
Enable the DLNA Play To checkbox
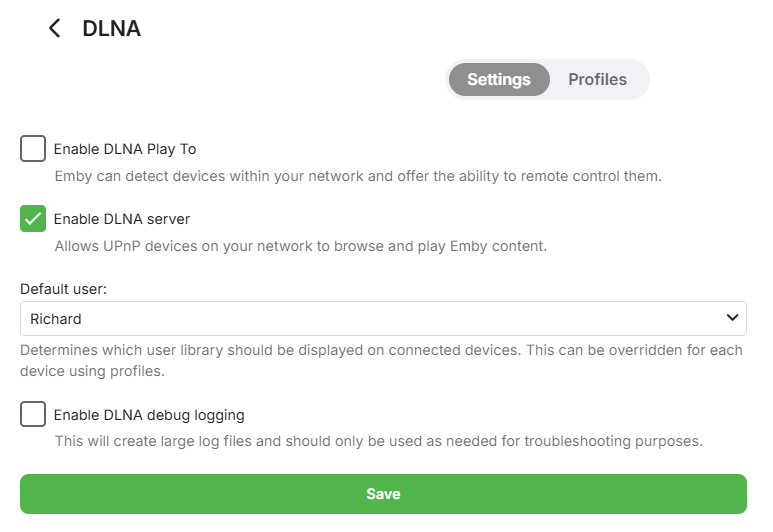pyautogui.click(x=33, y=149)
